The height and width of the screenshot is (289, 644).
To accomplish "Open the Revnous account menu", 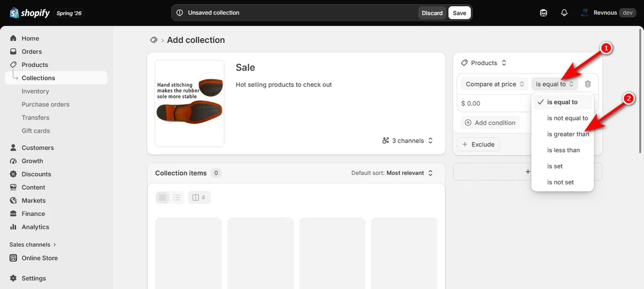I will coord(608,13).
